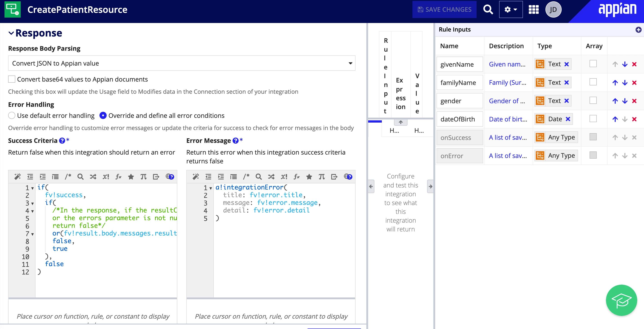The height and width of the screenshot is (329, 644).
Task: Click Array checkbox for onSuccess
Action: (593, 137)
